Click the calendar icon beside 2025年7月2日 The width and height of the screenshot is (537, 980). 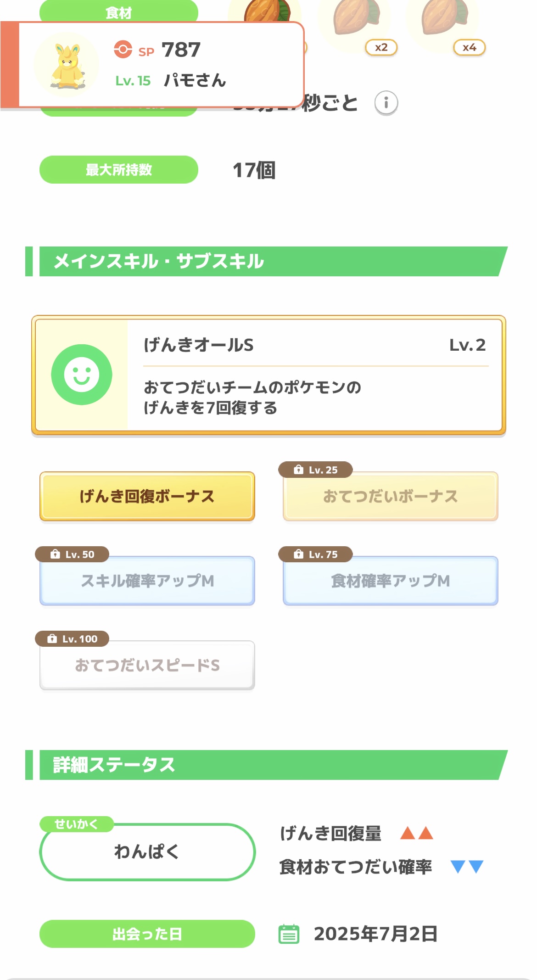(x=289, y=934)
